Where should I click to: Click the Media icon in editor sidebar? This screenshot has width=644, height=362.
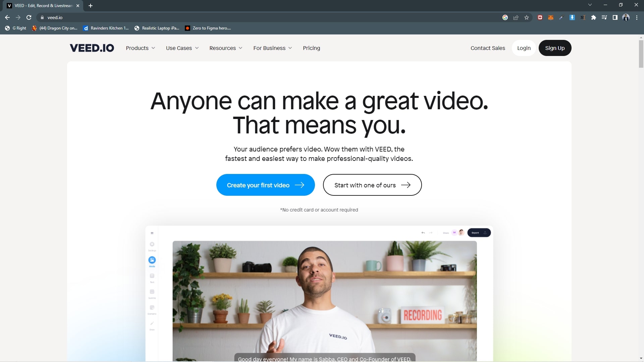point(152,260)
